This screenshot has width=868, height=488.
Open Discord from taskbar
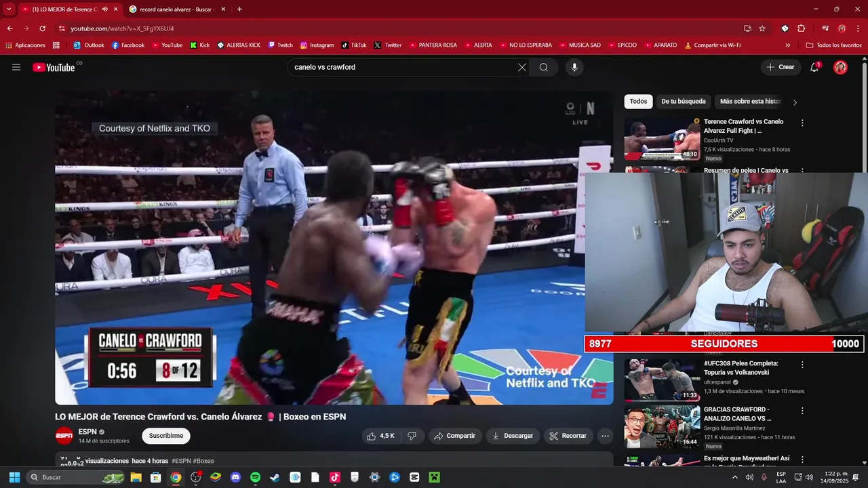coord(235,477)
